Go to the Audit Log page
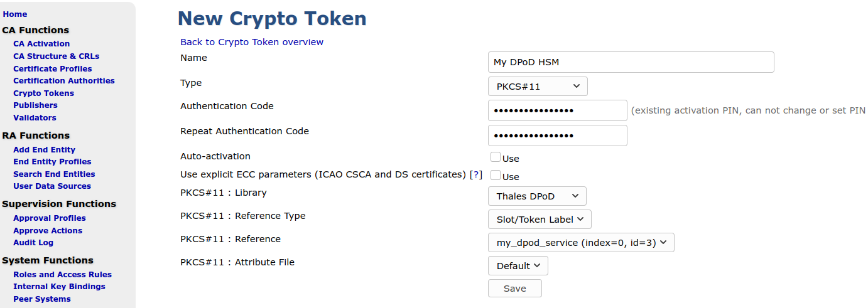Viewport: 868px width, 308px height. 33,243
